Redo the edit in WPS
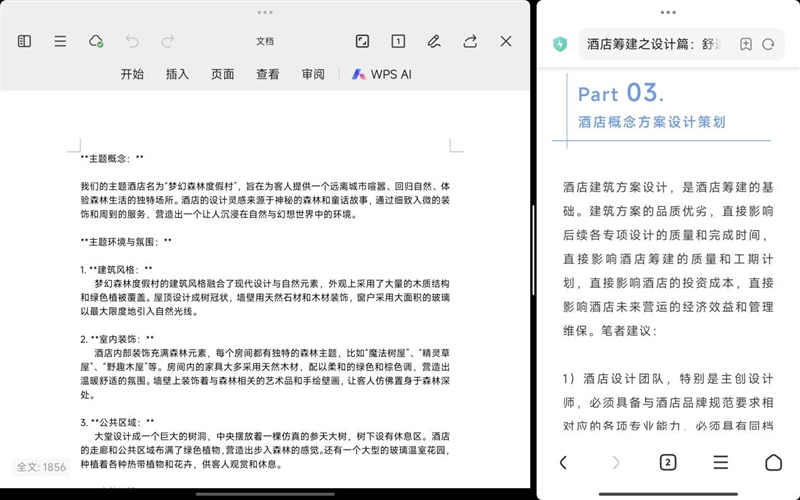 pos(168,41)
